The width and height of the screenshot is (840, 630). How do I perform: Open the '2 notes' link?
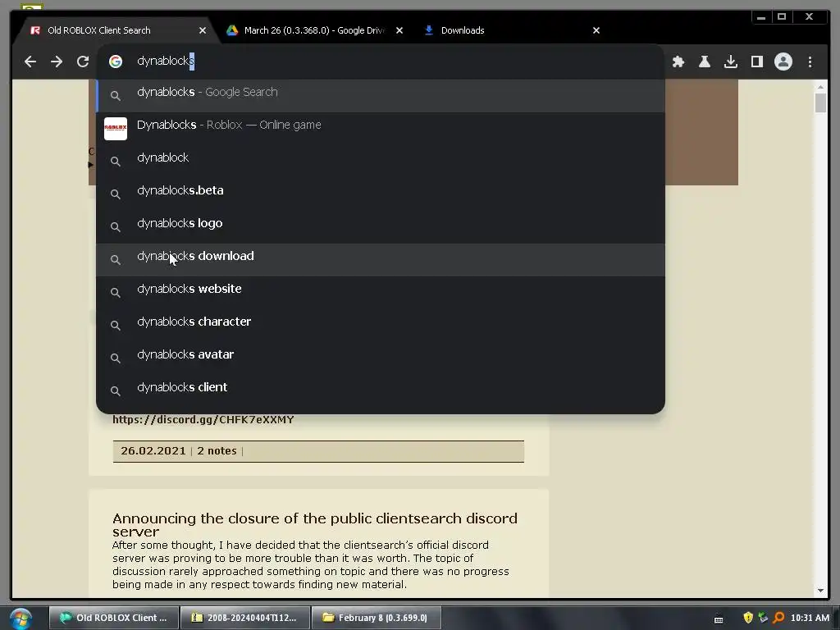tap(217, 451)
